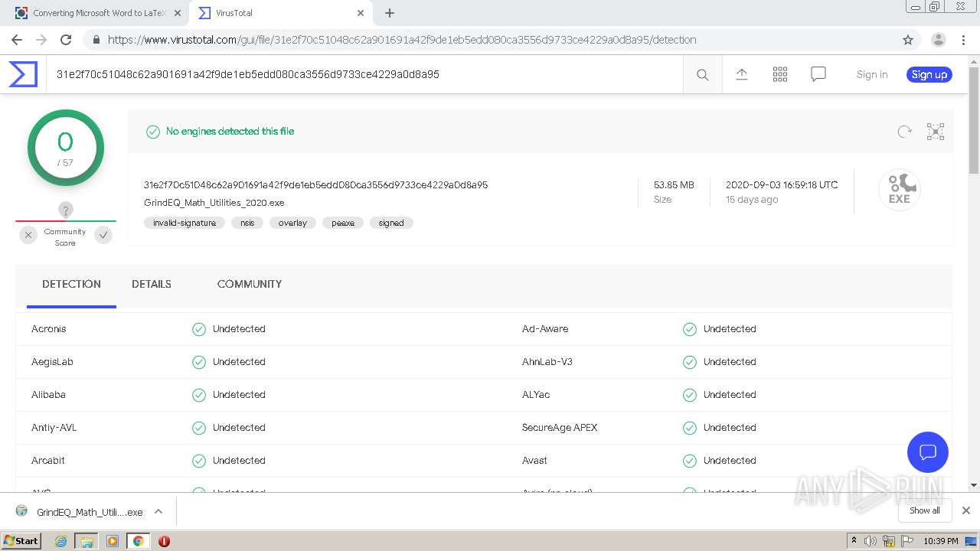Show hidden system tray icons

pos(854,541)
